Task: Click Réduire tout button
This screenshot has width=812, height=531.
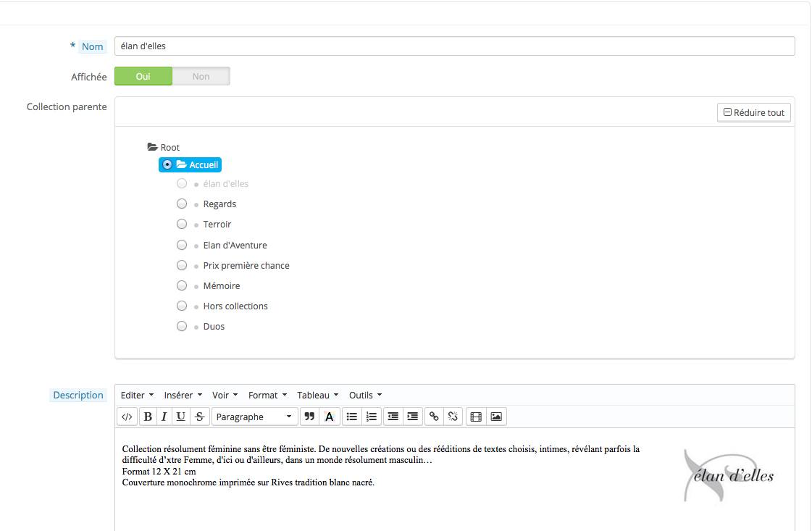Action: pos(753,112)
